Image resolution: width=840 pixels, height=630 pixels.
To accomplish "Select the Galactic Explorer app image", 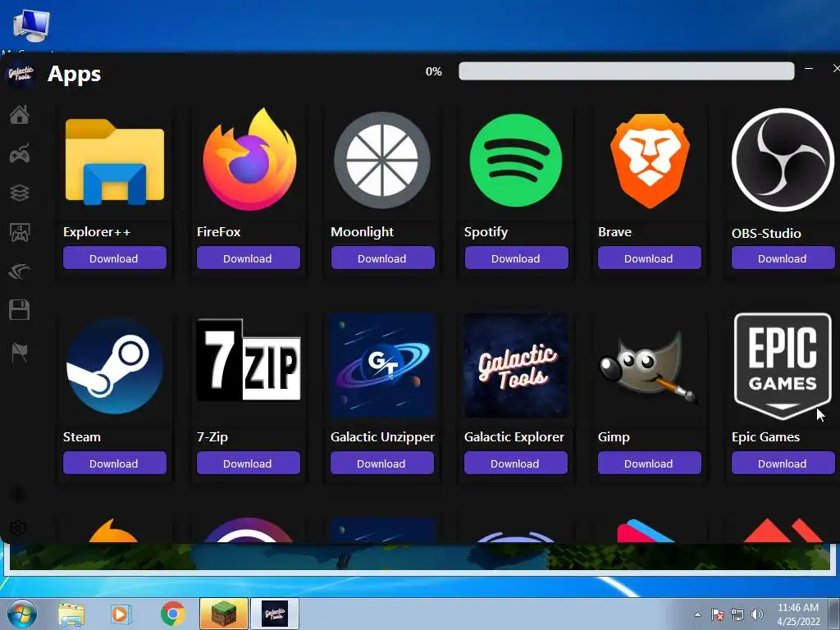I will 516,365.
